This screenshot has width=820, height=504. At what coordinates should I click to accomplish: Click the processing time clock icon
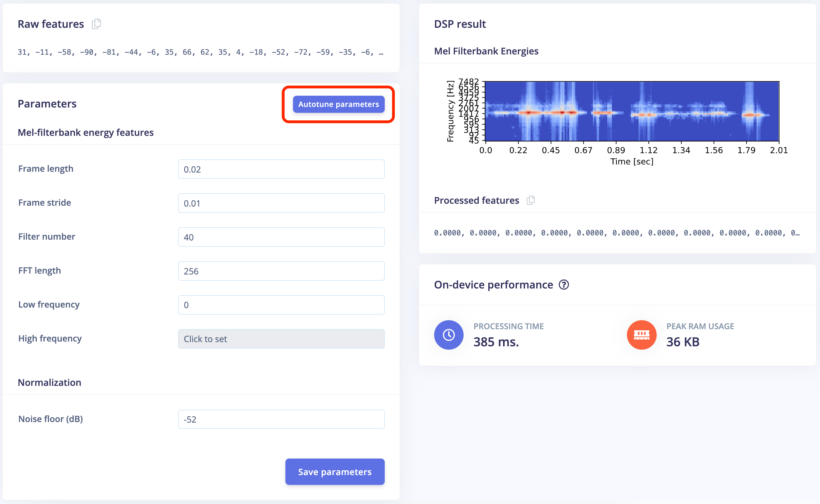[x=449, y=335]
